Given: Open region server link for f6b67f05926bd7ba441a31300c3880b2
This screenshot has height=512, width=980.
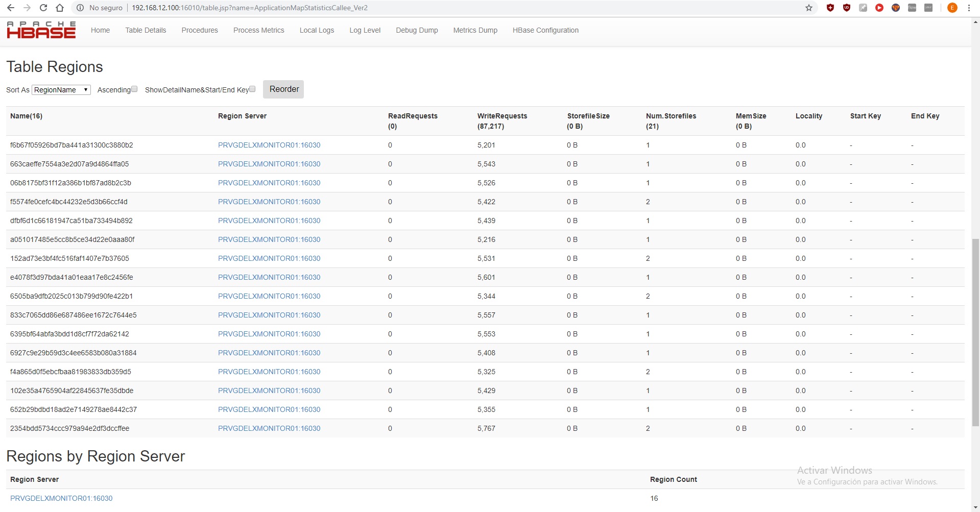Looking at the screenshot, I should point(269,145).
